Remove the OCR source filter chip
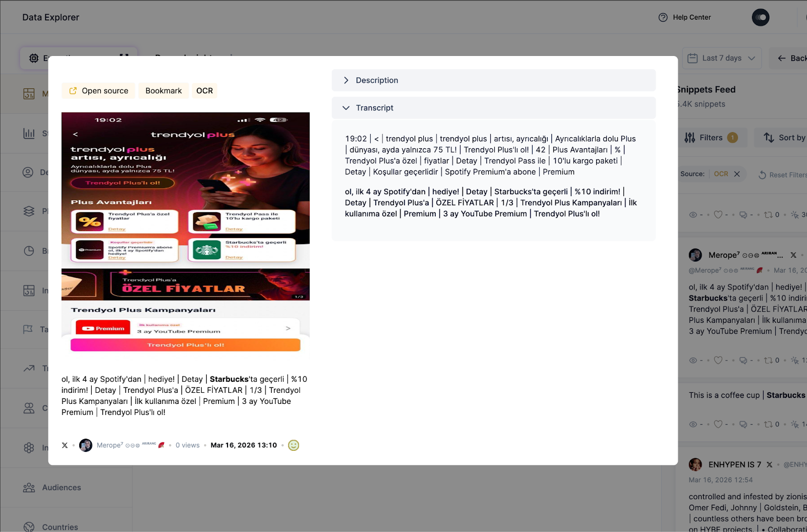 tap(737, 174)
